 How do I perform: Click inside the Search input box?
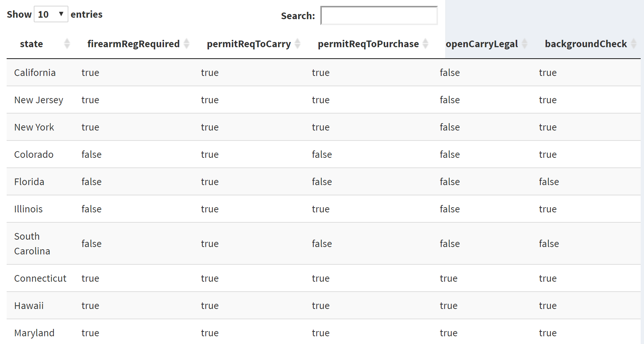pos(379,16)
